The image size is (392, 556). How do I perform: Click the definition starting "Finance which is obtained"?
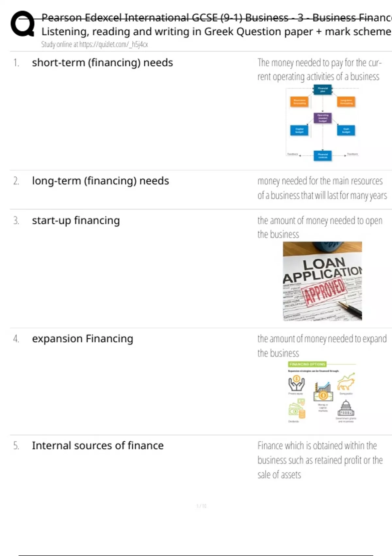(x=320, y=460)
